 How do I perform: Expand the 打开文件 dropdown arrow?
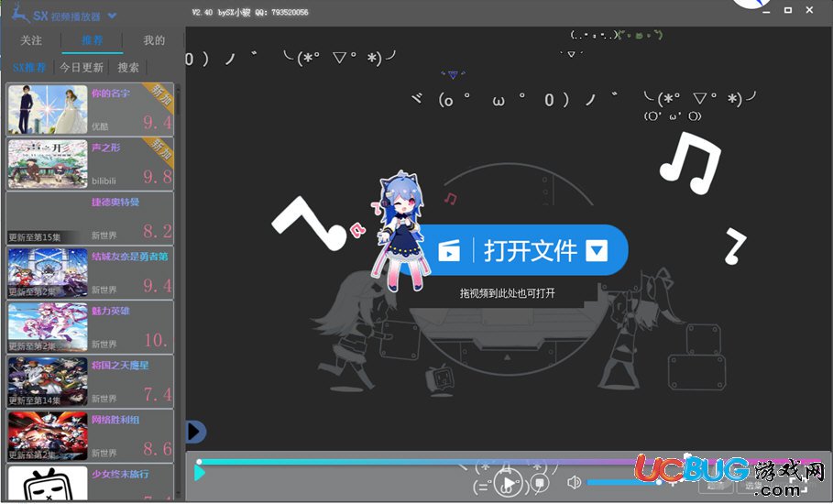[x=597, y=250]
